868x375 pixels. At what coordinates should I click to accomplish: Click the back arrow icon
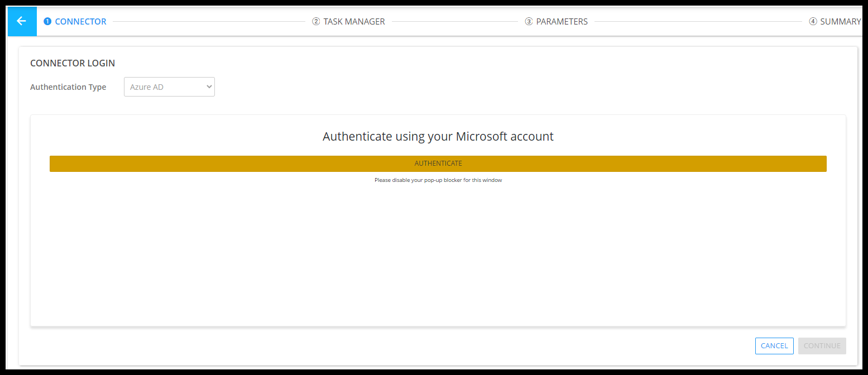tap(22, 21)
